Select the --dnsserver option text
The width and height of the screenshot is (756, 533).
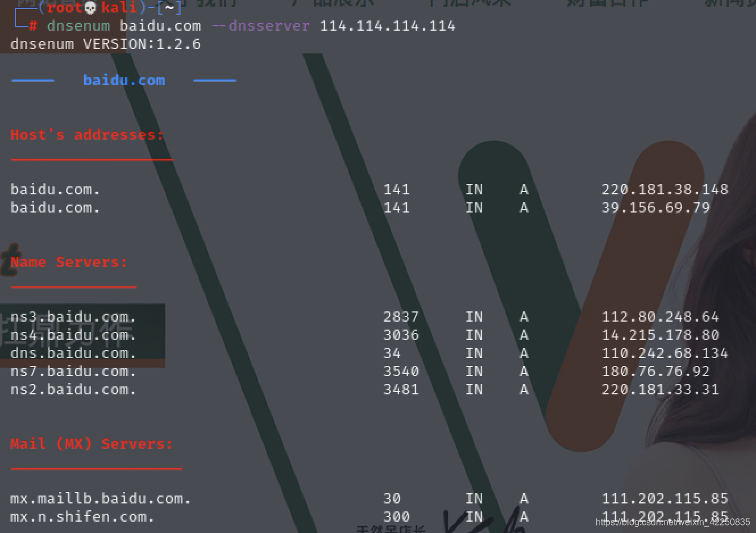coord(261,26)
